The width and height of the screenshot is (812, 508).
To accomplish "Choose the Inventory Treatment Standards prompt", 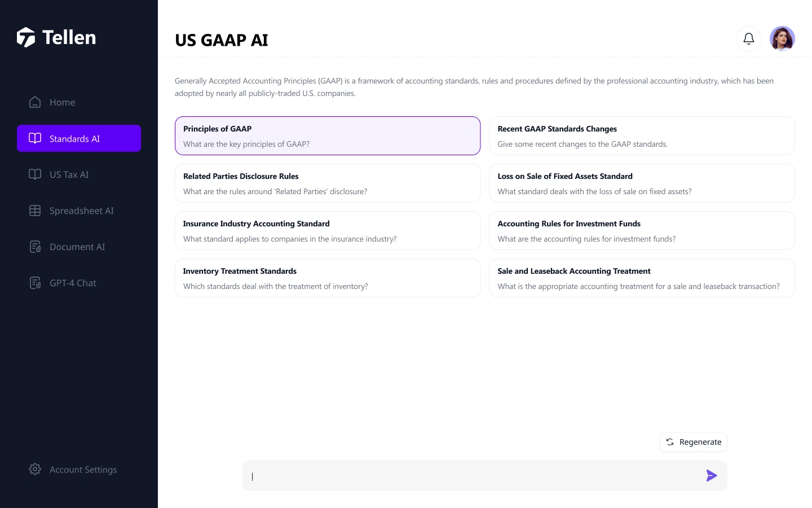I will [x=327, y=278].
